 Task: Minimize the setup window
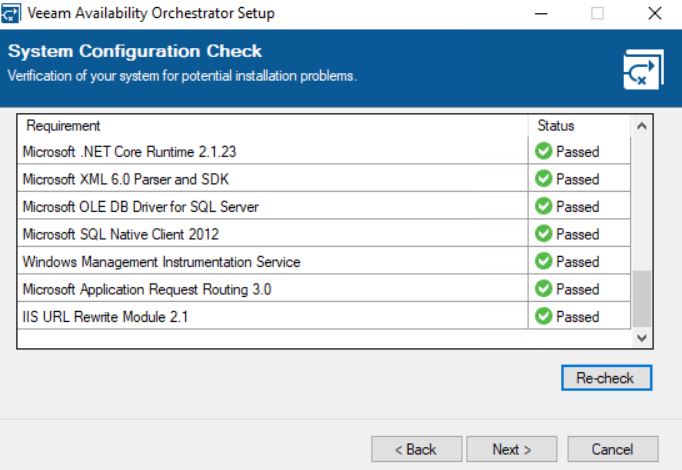[x=541, y=13]
